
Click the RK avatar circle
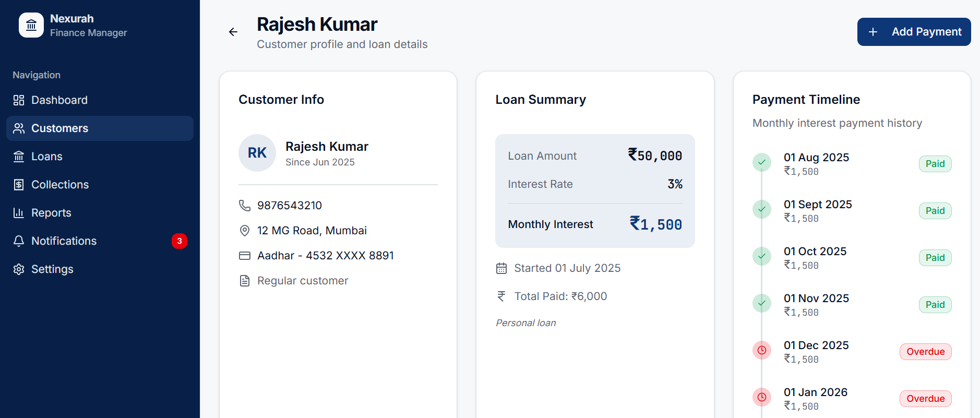[x=257, y=153]
